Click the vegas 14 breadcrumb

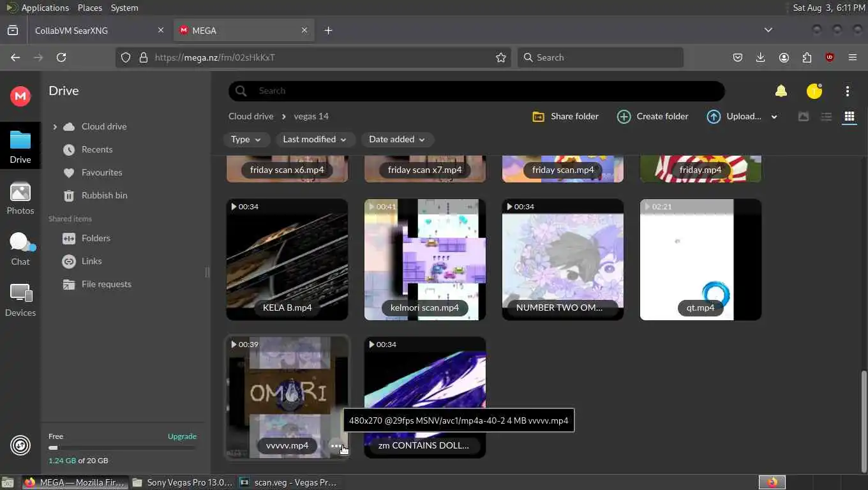[311, 117]
